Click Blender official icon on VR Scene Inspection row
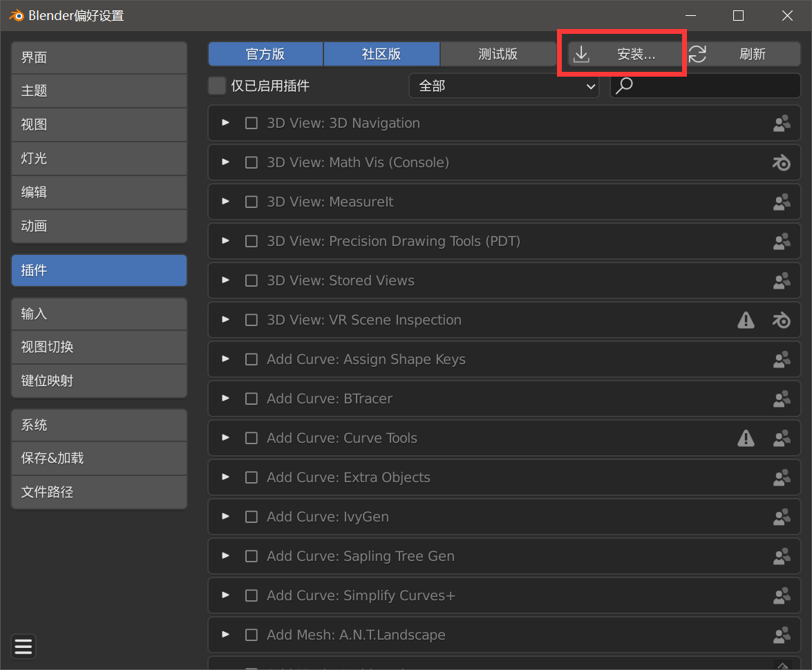 [x=782, y=320]
